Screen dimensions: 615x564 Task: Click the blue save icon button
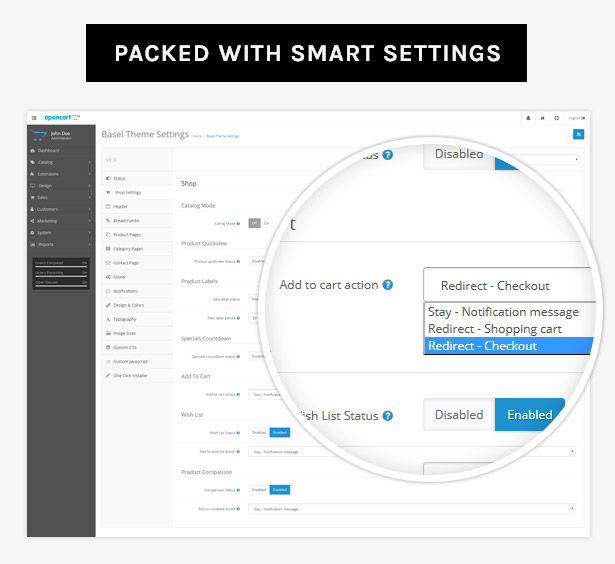point(578,134)
